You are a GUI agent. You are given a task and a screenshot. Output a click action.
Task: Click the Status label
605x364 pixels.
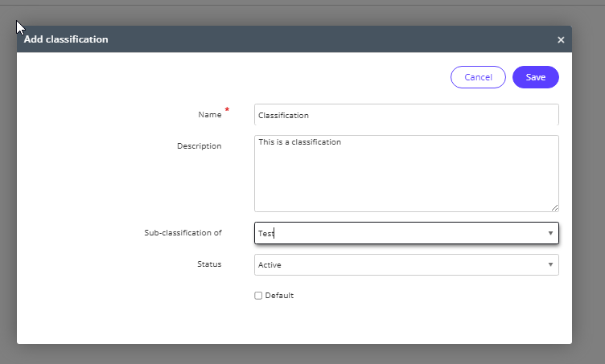pyautogui.click(x=209, y=264)
